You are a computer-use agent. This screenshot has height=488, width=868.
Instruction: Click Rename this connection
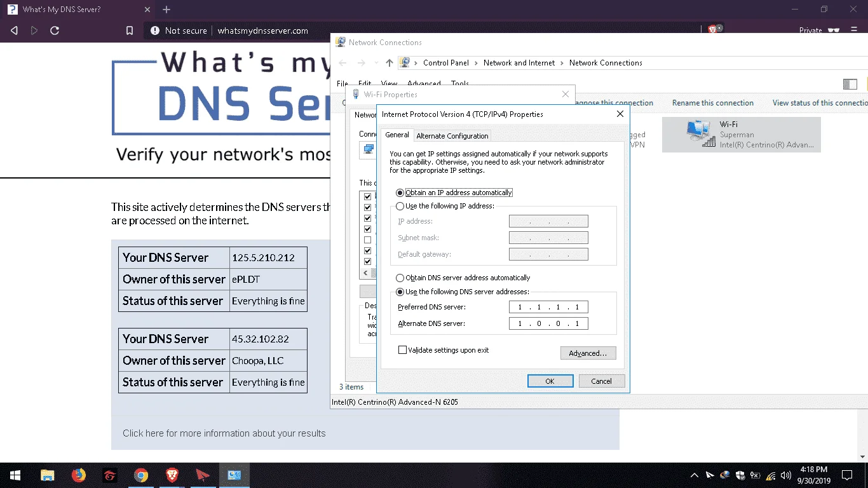coord(713,103)
